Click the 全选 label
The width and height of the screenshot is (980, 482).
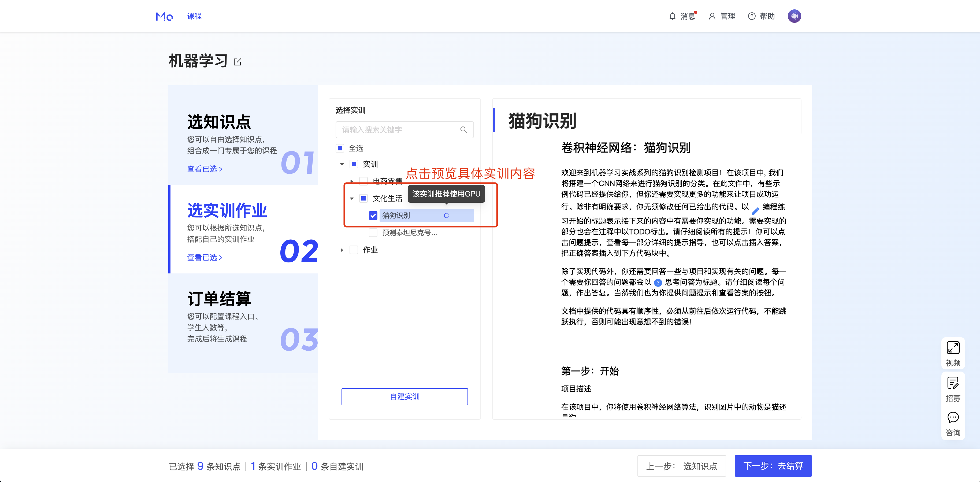[356, 148]
